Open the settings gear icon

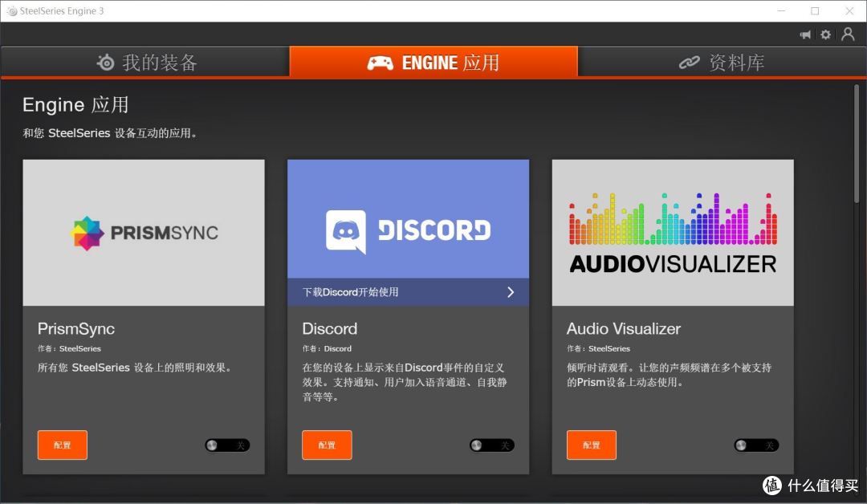click(825, 35)
